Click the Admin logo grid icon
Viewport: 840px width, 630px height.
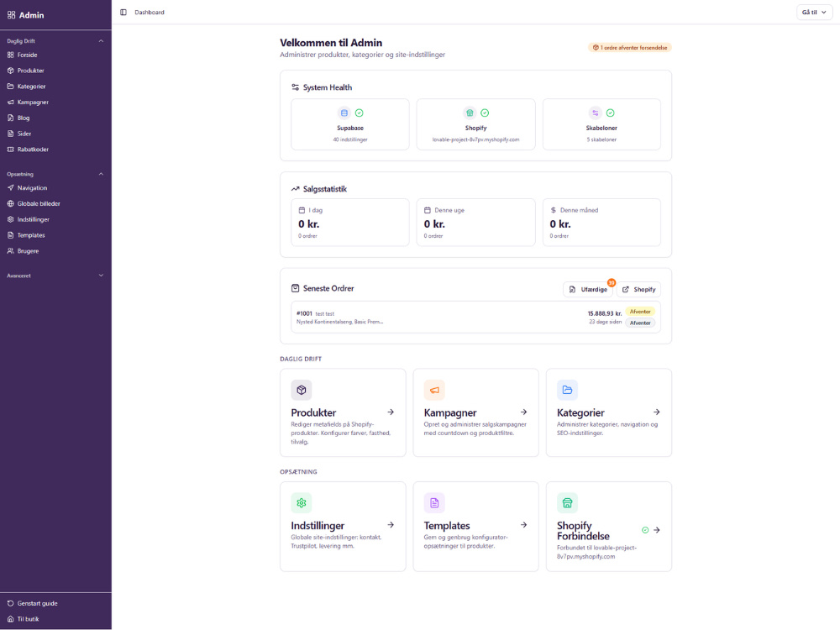pos(11,15)
